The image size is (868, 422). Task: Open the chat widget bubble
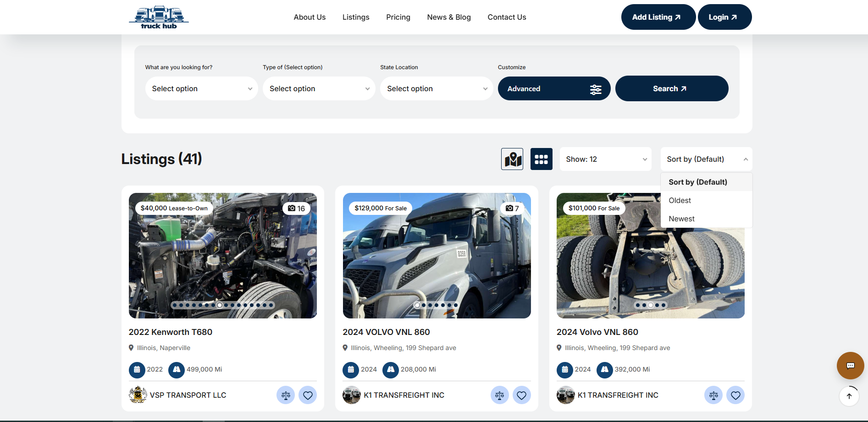850,365
